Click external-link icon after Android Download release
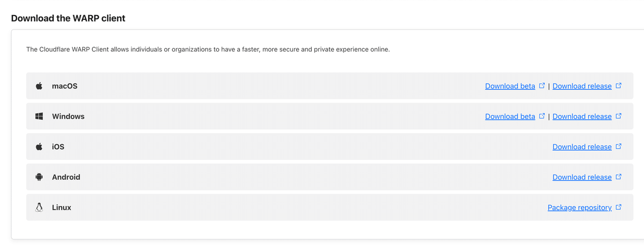Screen dimensions: 644x248 (619, 177)
